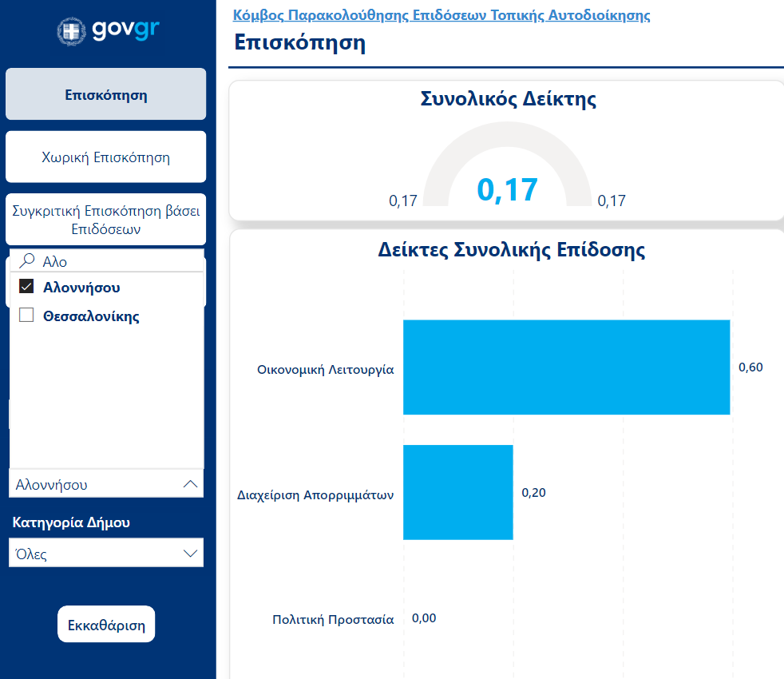Open the Επισκόπηση navigation tab
The image size is (784, 679).
106,94
